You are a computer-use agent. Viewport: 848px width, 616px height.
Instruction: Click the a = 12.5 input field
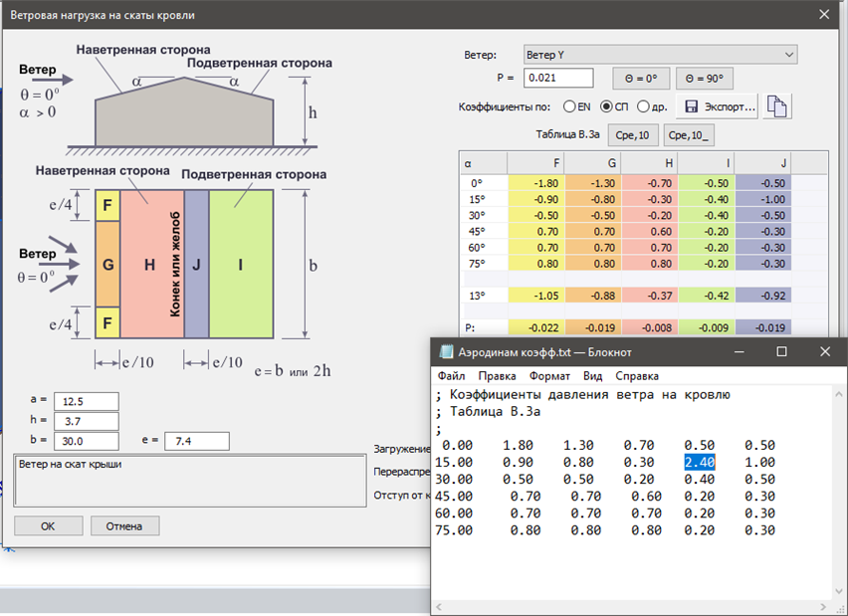87,401
